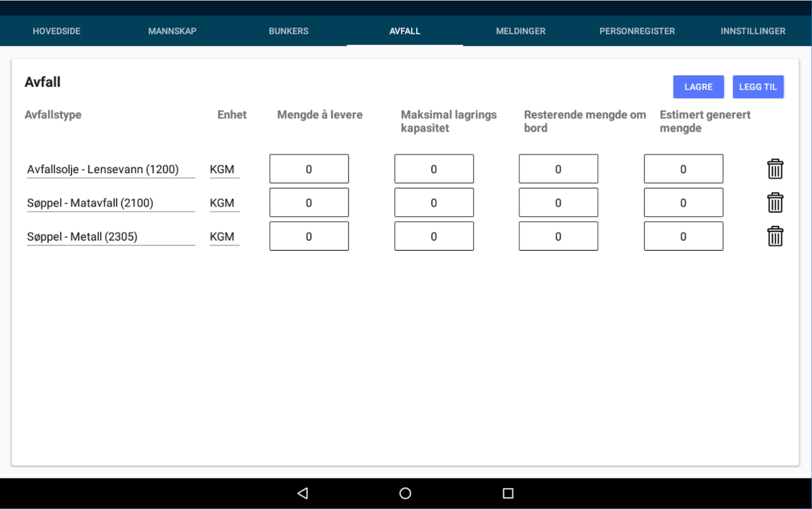Open waste type dropdown Avfallsolje - Lensevann (1200)
Viewport: 812px width, 509px height.
click(111, 170)
